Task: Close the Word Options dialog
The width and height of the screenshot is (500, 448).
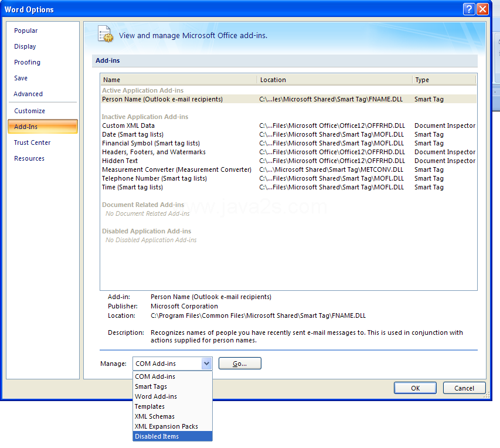Action: [483, 9]
